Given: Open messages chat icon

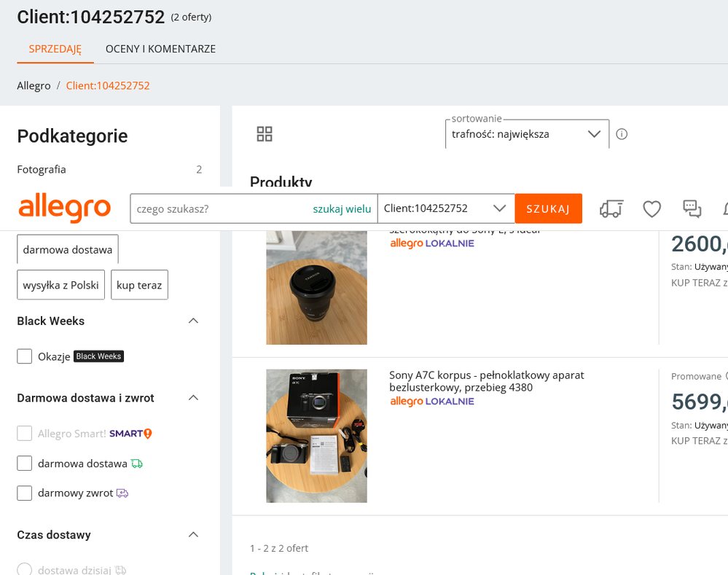Looking at the screenshot, I should [x=692, y=209].
